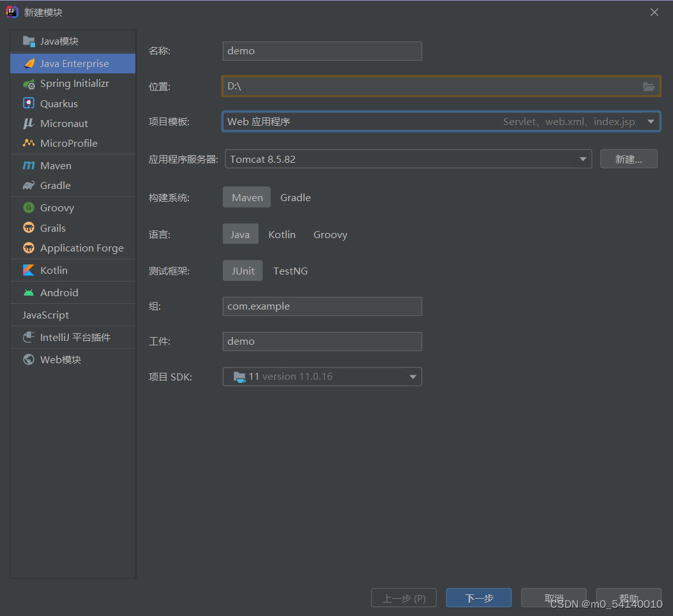This screenshot has height=616, width=673.
Task: Click the 取消 button
Action: 554,597
